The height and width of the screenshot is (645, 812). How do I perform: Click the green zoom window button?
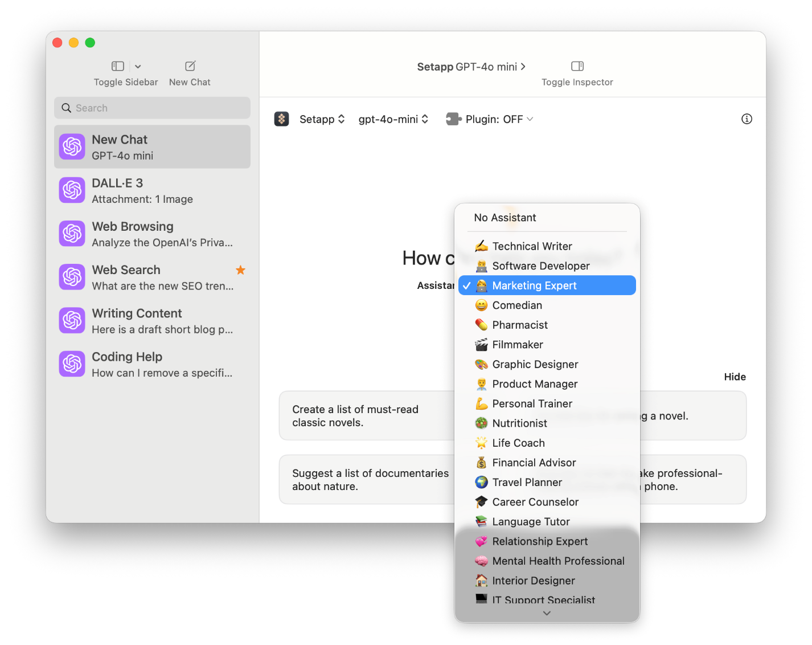(90, 43)
